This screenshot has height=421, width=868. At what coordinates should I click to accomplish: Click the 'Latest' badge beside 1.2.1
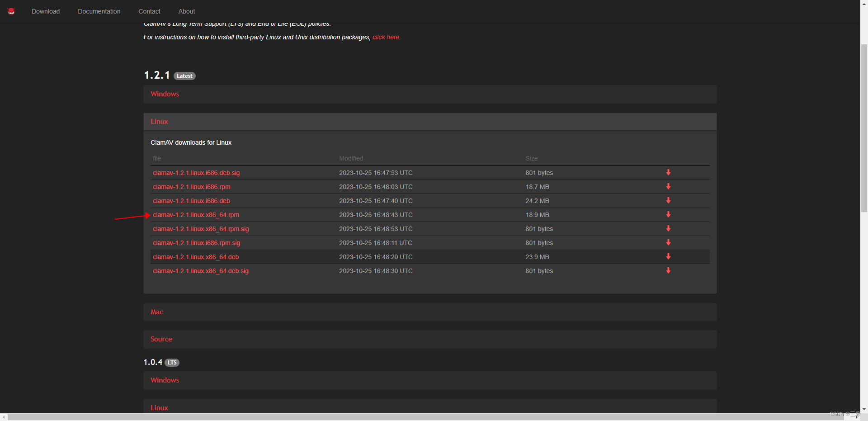point(184,76)
